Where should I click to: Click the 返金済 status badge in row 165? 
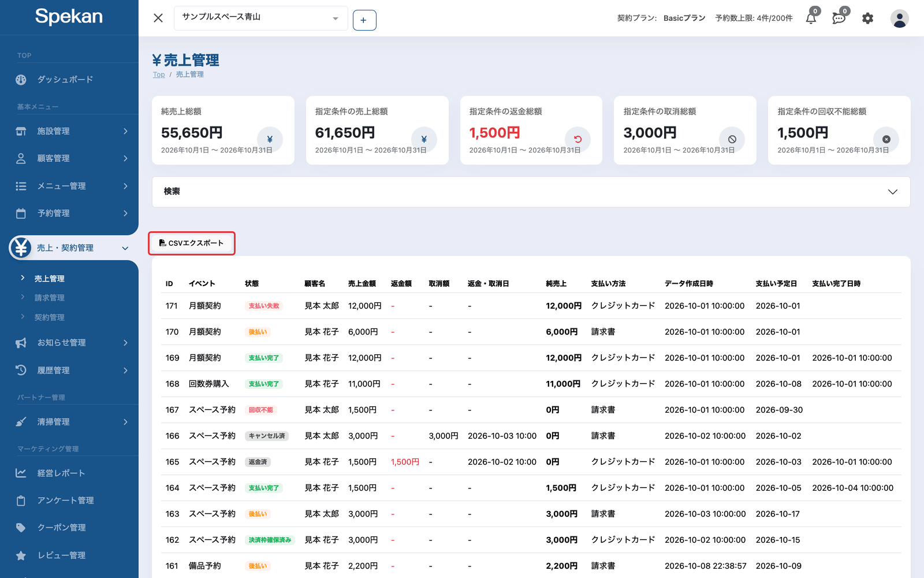coord(258,462)
